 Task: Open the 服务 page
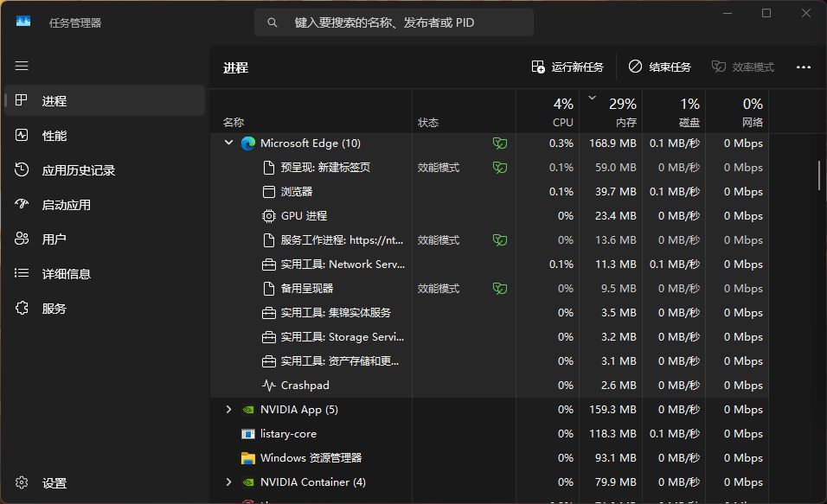(105, 308)
